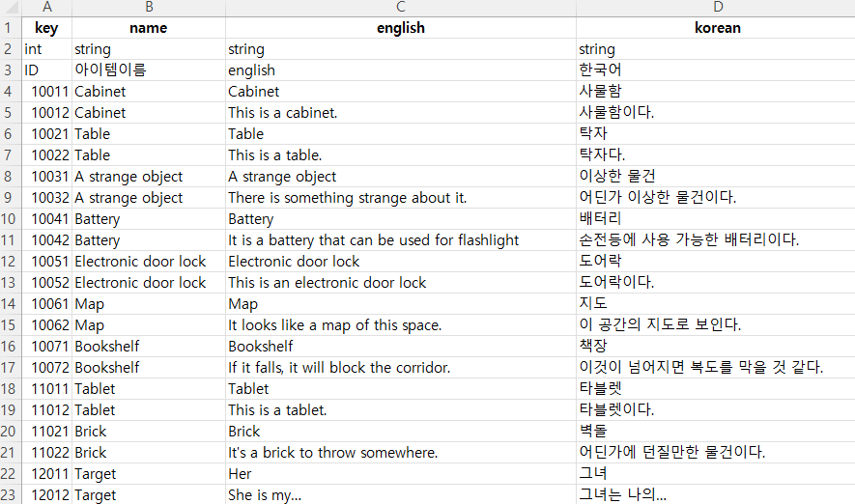This screenshot has width=855, height=504.
Task: Select the key cell 10011
Action: [x=47, y=92]
